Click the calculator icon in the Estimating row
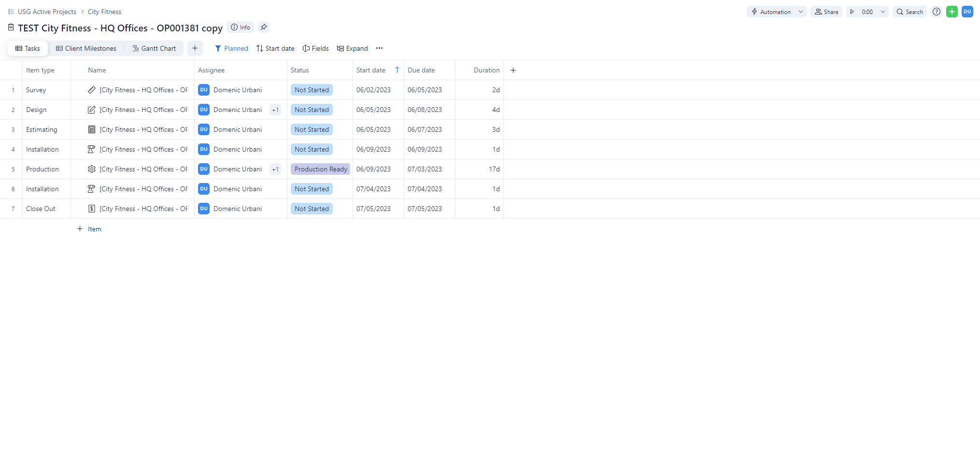980x451 pixels. (x=92, y=129)
